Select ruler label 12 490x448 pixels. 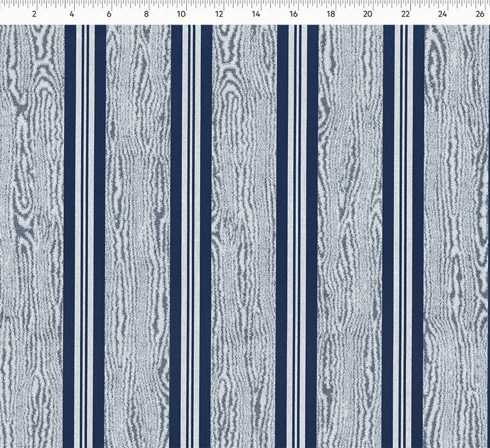[219, 14]
